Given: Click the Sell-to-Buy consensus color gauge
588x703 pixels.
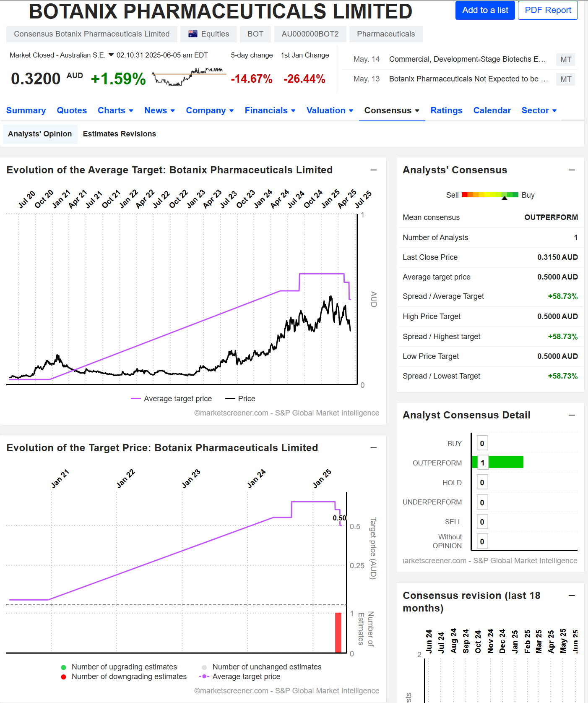Looking at the screenshot, I should click(x=490, y=195).
